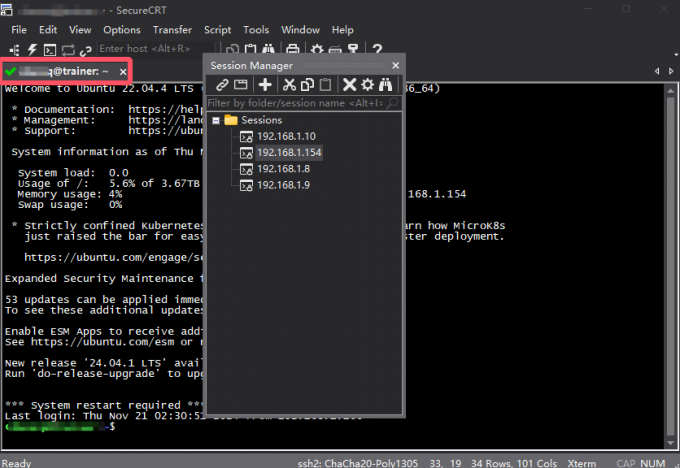
Task: Click the Connect in Tab terminal icon
Action: 50,50
